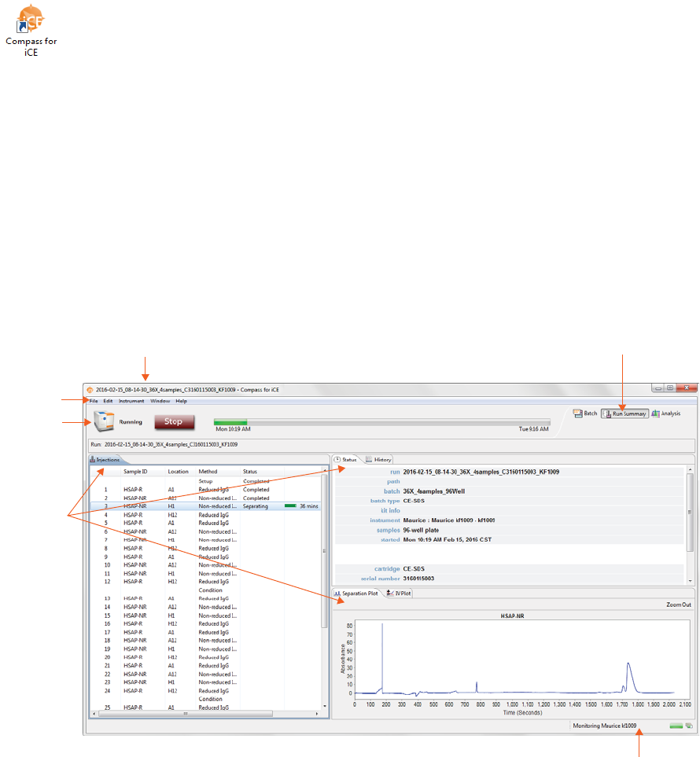
Task: Click the run name value in Status pane
Action: coord(481,472)
